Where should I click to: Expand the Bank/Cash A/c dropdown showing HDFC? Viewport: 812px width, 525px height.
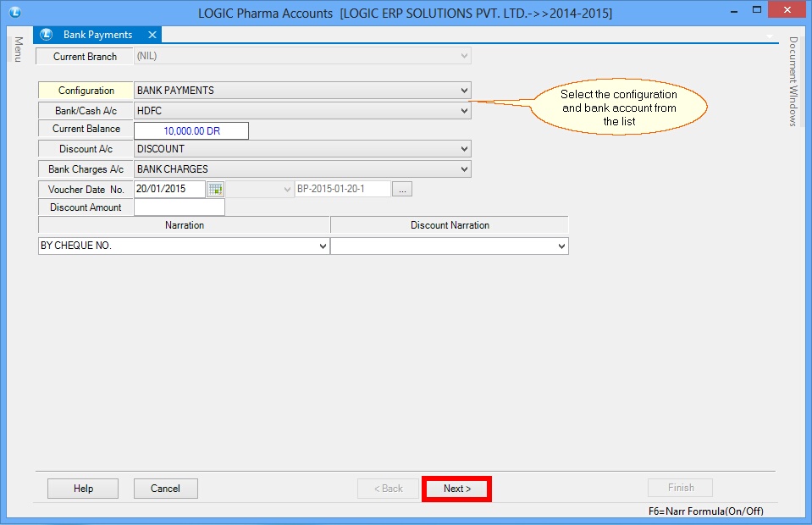coord(464,111)
